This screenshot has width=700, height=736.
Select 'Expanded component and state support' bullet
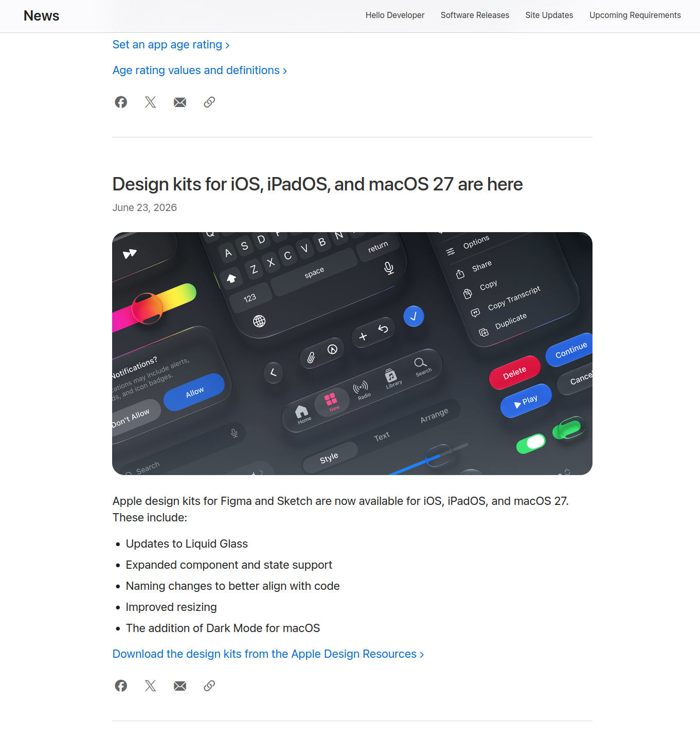(x=229, y=565)
